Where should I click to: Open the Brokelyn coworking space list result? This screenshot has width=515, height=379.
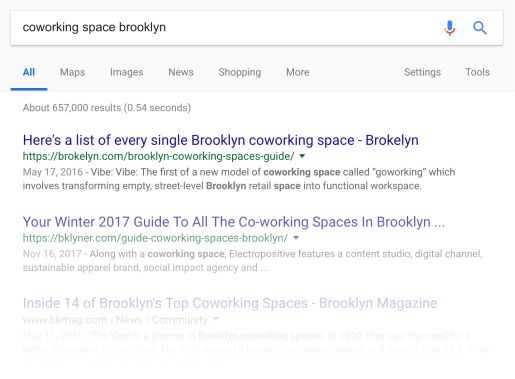[x=221, y=140]
